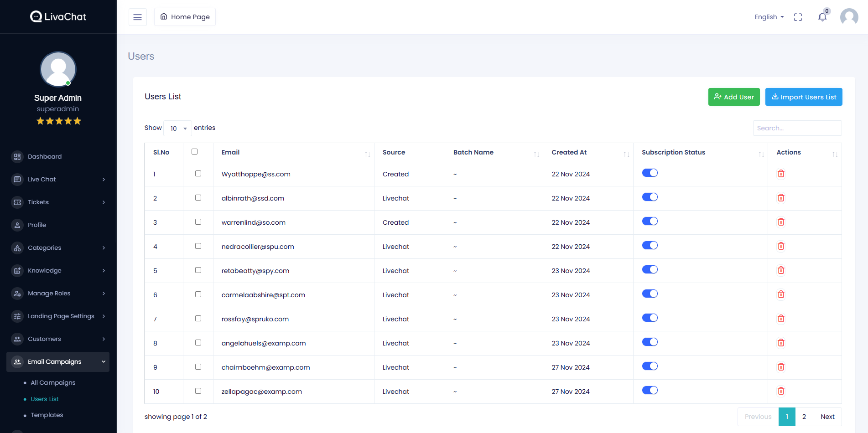Open the notifications bell icon
This screenshot has height=433, width=868.
click(x=822, y=17)
